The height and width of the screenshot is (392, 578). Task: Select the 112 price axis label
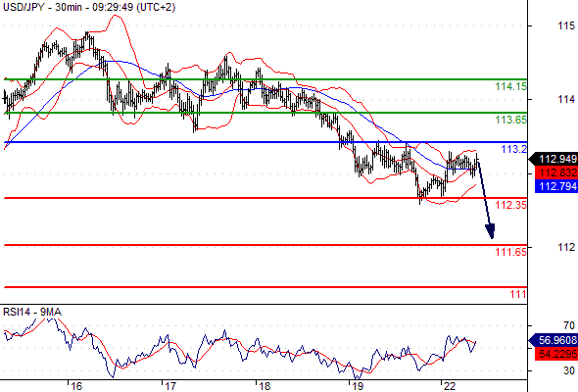pyautogui.click(x=566, y=247)
